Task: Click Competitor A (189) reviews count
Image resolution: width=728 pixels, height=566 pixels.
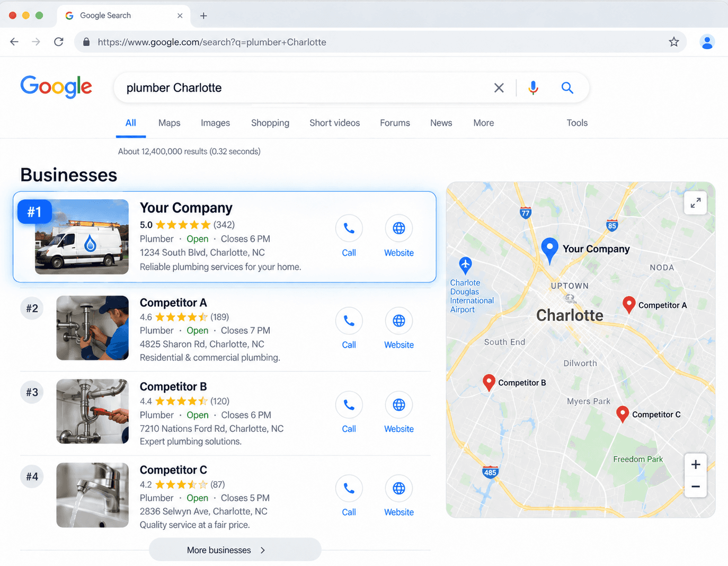Action: (220, 317)
